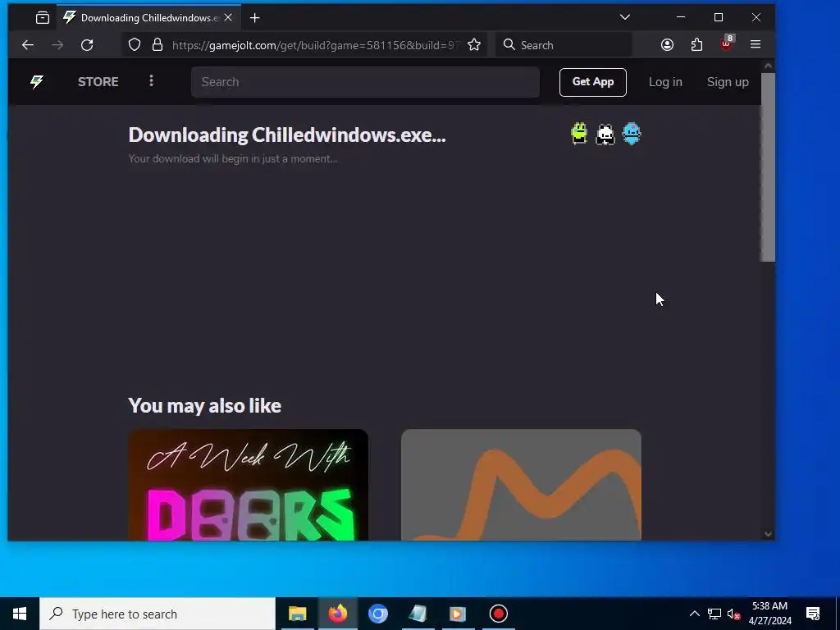Open tracking protection shield icon

(x=135, y=45)
